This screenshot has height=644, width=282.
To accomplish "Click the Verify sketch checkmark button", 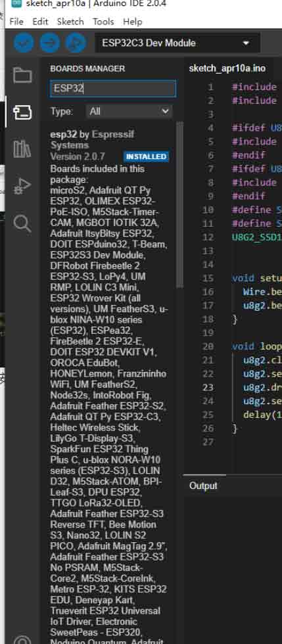I will [x=24, y=43].
